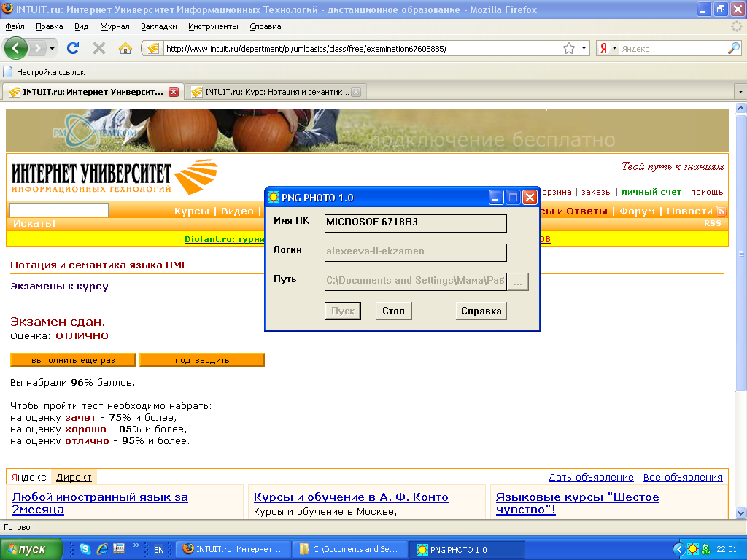Click the Стоп button in PNG PHOTO
747x560 pixels.
pyautogui.click(x=393, y=311)
